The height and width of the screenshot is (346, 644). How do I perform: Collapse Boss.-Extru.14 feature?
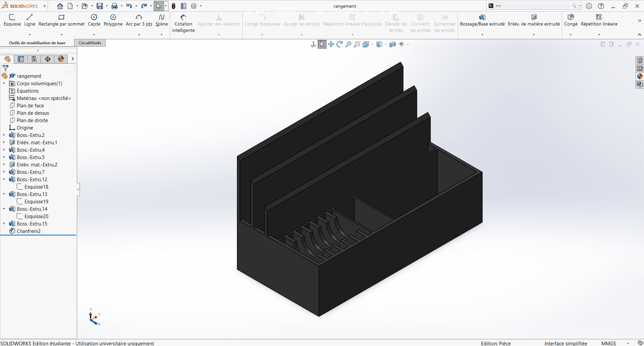pos(4,209)
